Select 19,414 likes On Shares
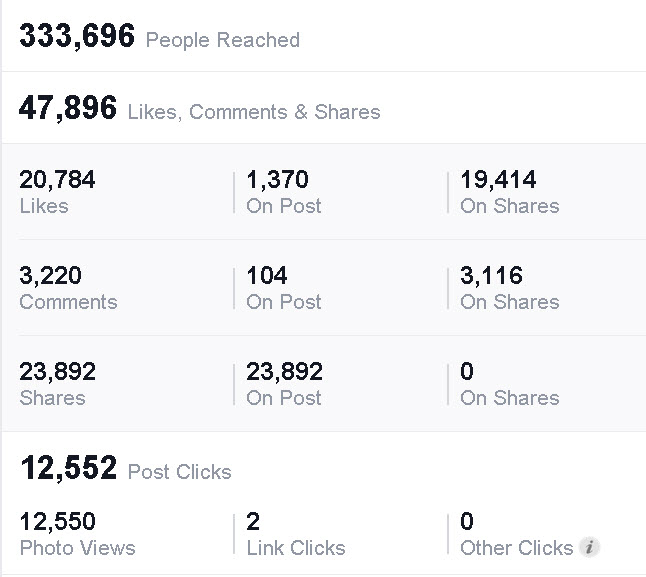This screenshot has width=646, height=577. pos(510,192)
